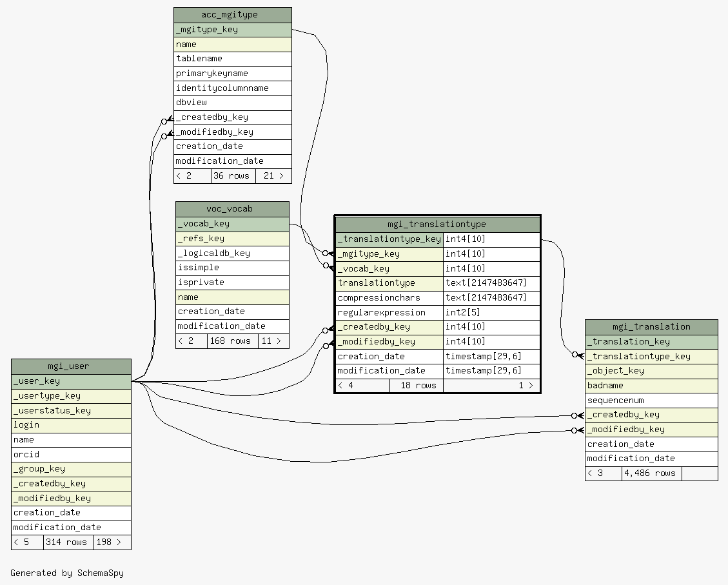This screenshot has width=728, height=585.
Task: Select _translationtype_key in mgi_translationtype
Action: (389, 239)
